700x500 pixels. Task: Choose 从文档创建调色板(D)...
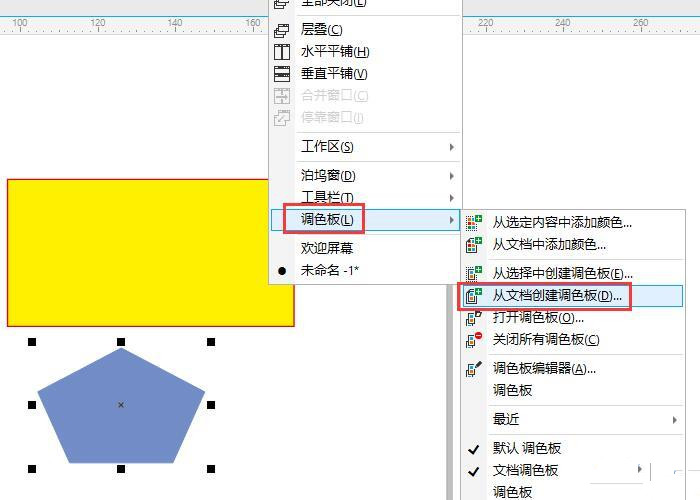click(x=573, y=296)
